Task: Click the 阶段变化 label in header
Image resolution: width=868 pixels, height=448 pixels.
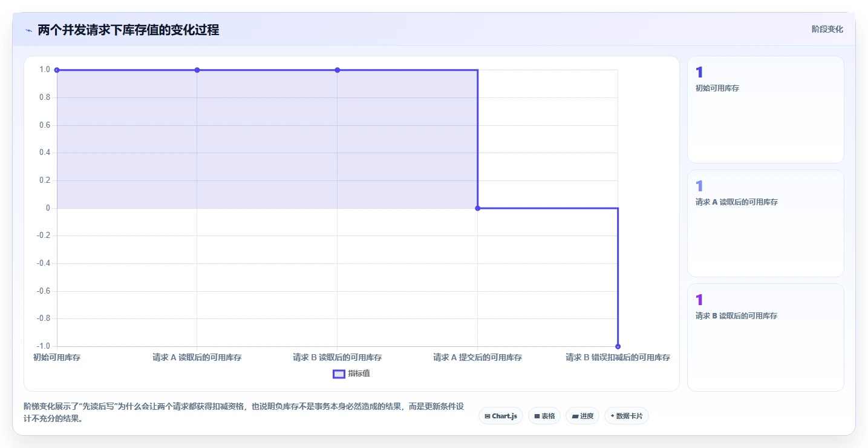Action: (x=827, y=29)
